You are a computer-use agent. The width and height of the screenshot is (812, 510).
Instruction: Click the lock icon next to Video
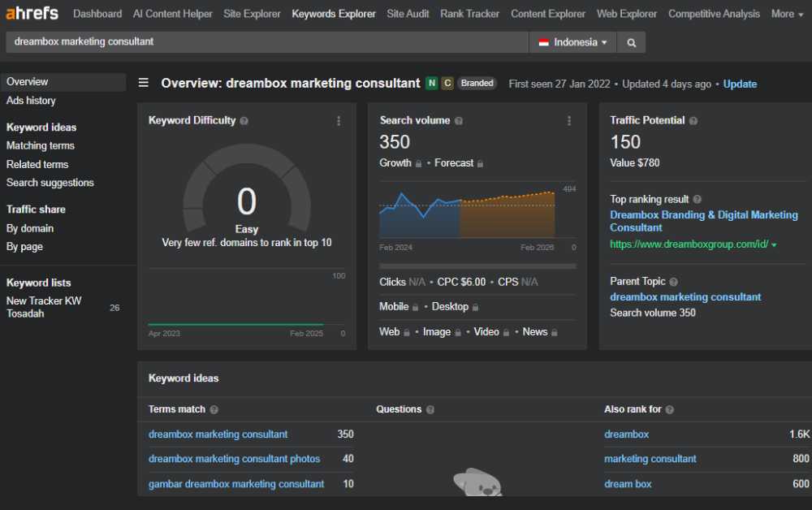click(x=506, y=332)
